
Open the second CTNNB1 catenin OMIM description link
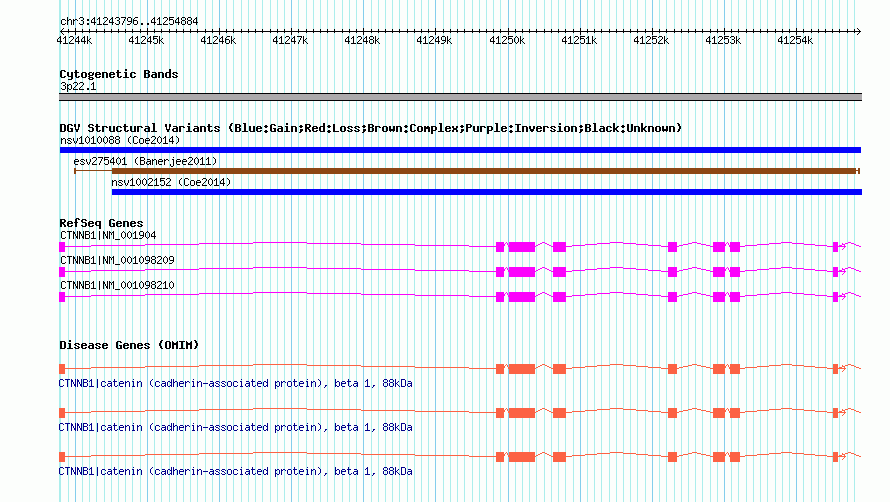(x=236, y=427)
